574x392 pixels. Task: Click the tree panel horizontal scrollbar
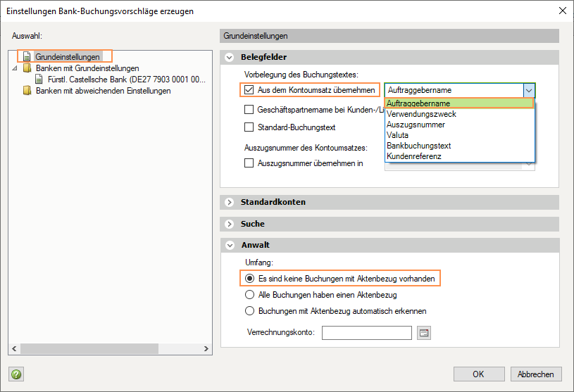[x=110, y=348]
